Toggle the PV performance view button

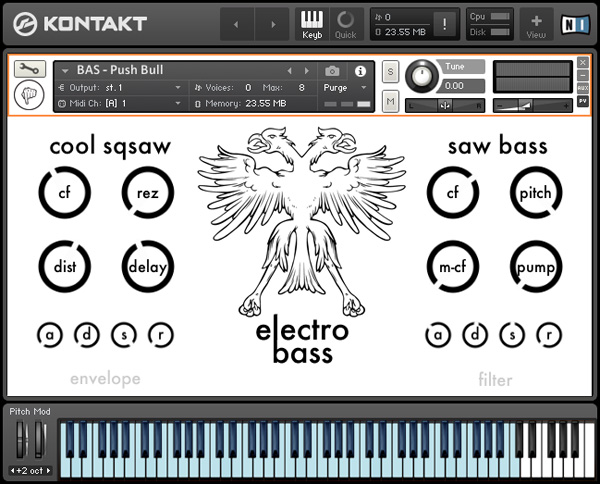tap(583, 101)
